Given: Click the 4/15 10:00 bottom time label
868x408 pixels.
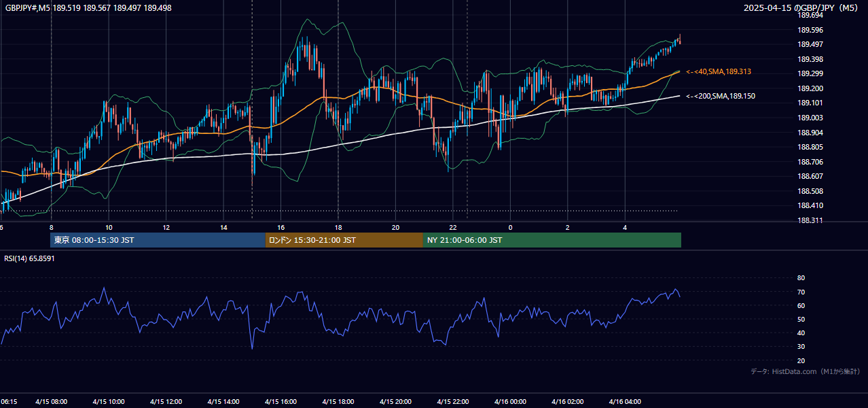Looking at the screenshot, I should pyautogui.click(x=109, y=402).
